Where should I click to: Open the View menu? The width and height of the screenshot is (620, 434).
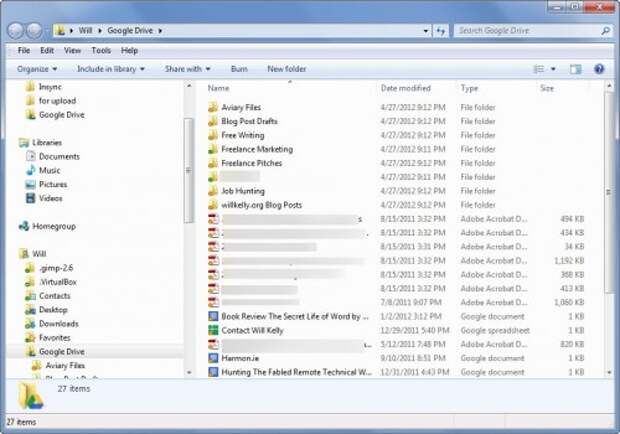[72, 51]
